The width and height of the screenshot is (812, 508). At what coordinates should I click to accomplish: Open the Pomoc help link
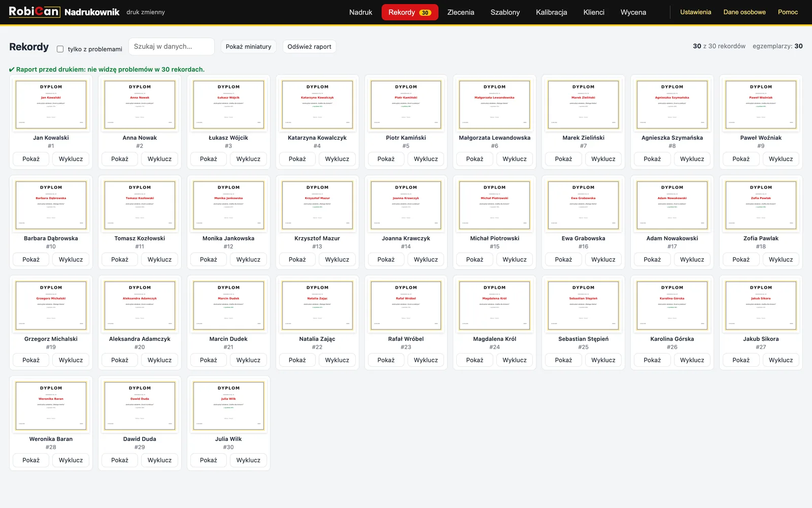click(x=788, y=12)
